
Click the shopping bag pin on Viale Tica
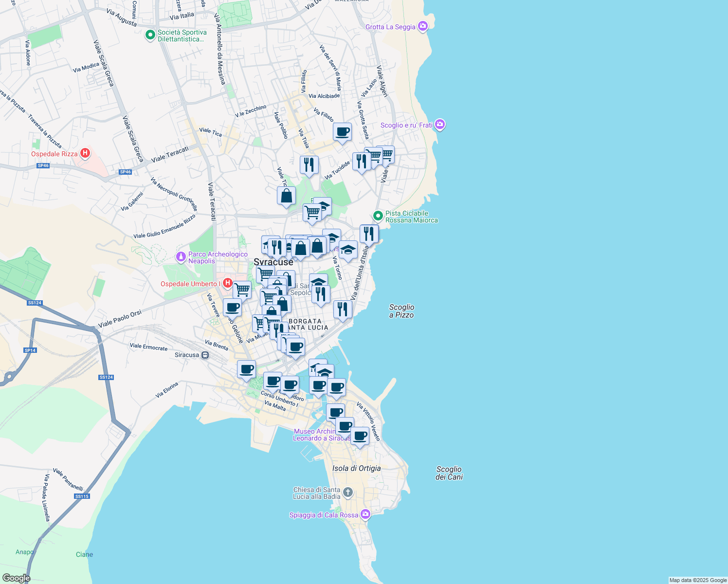(287, 196)
